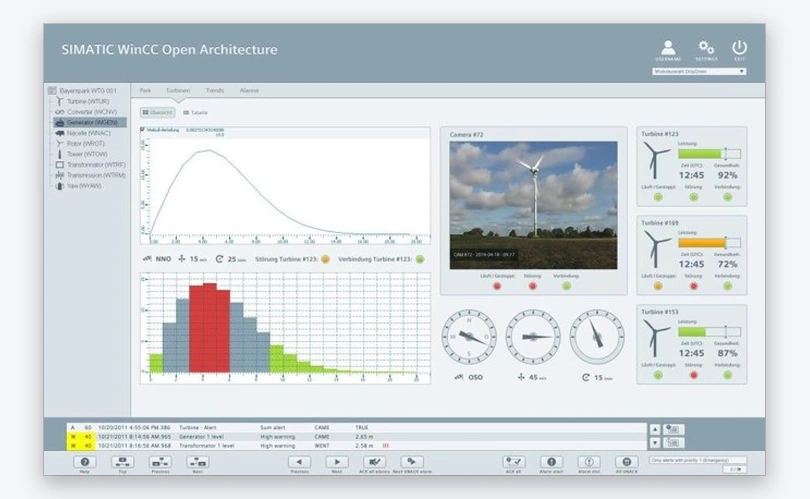
Task: Click Turbine #153 red Störung indicator
Action: (x=694, y=375)
